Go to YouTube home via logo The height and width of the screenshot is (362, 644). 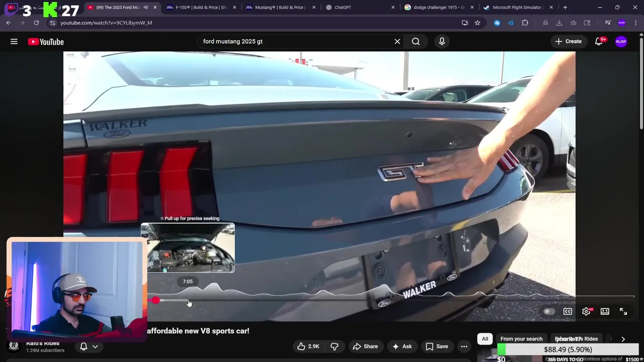(x=46, y=42)
